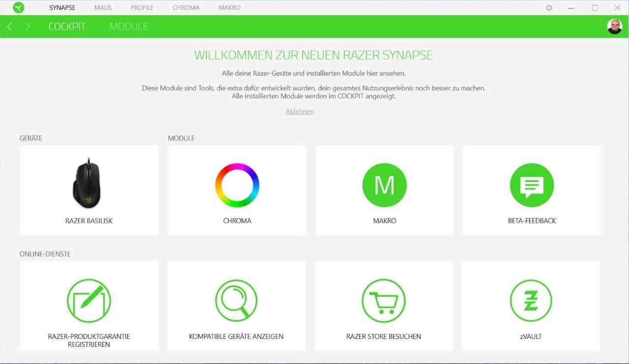This screenshot has height=364, width=629.
Task: Open the zVault icon
Action: 531,301
